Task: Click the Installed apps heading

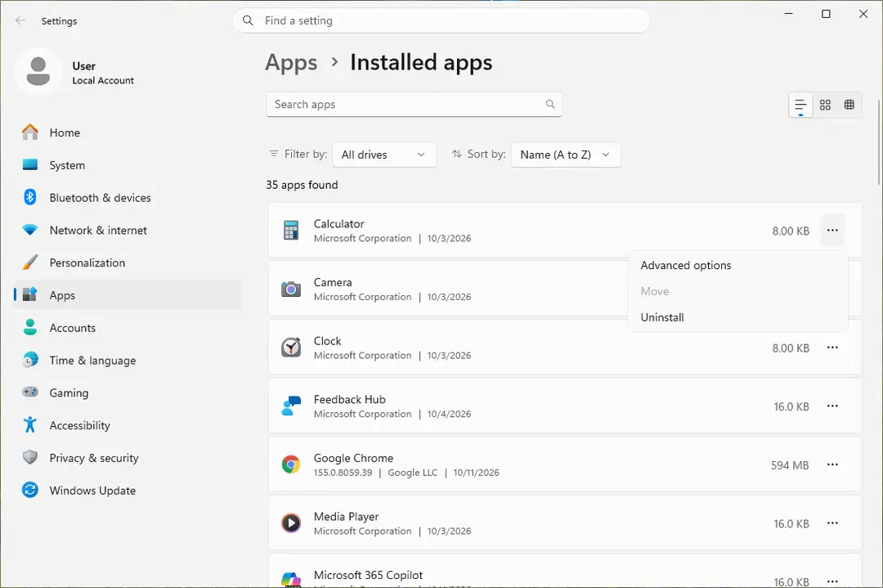Action: (x=421, y=62)
